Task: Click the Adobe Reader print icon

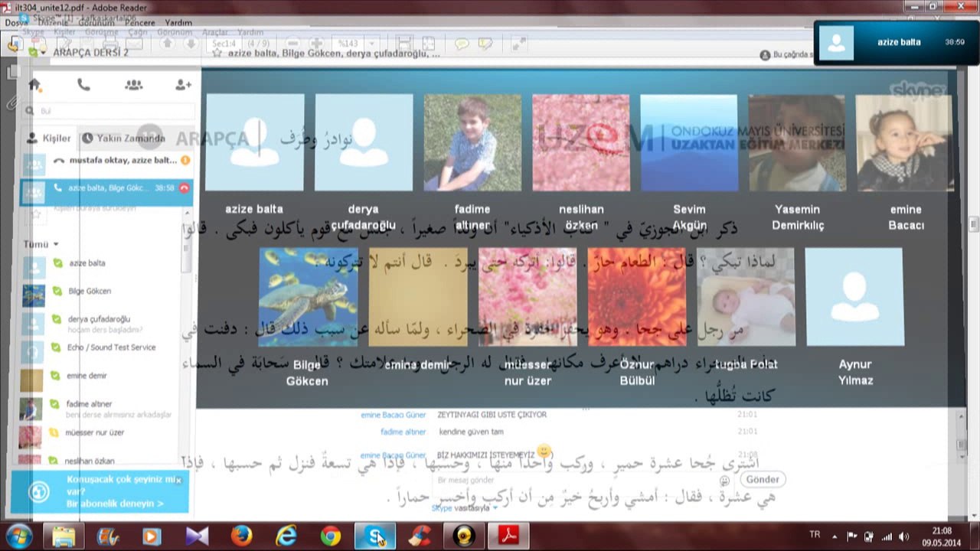Action: (109, 44)
